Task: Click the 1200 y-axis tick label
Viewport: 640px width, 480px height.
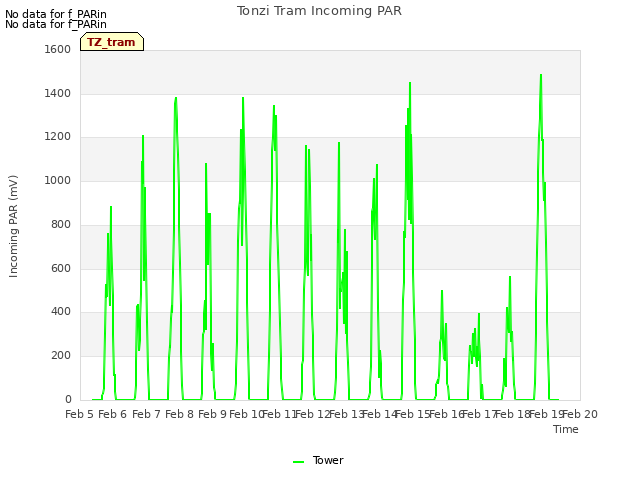Action: [x=58, y=137]
